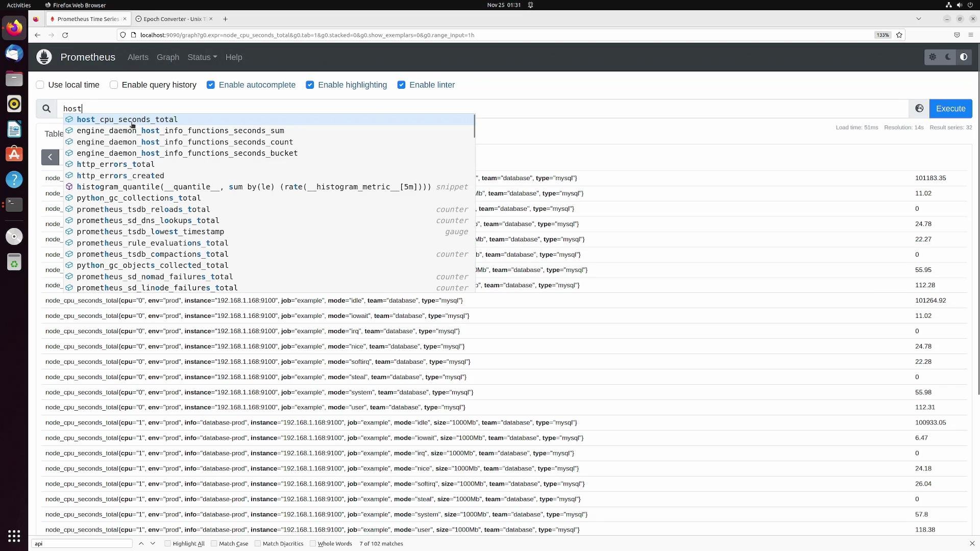Image resolution: width=980 pixels, height=551 pixels.
Task: Open the Help icon in the dock
Action: (x=14, y=180)
